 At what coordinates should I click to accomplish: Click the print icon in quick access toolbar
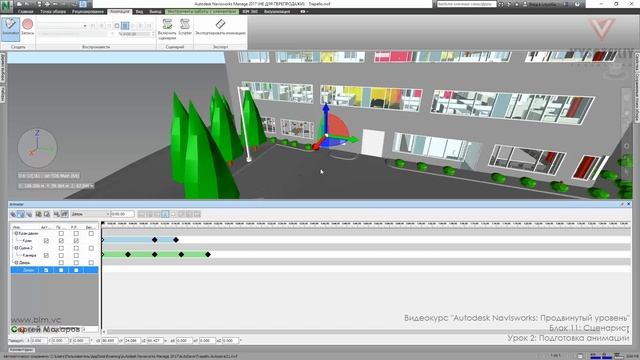pos(47,4)
